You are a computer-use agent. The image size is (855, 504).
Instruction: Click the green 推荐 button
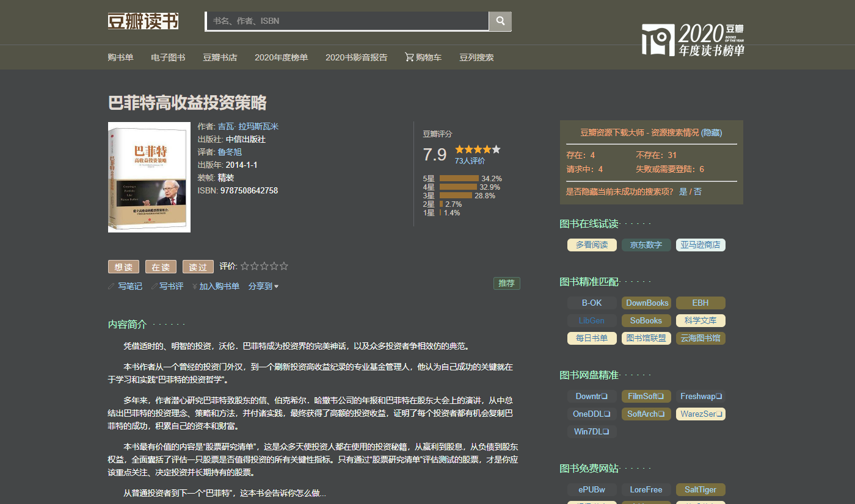507,283
